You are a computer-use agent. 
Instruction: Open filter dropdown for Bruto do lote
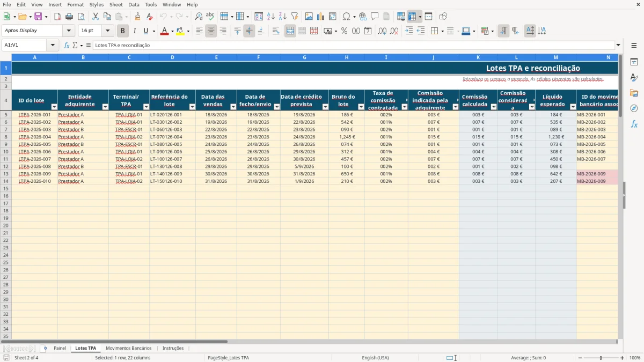(x=361, y=107)
